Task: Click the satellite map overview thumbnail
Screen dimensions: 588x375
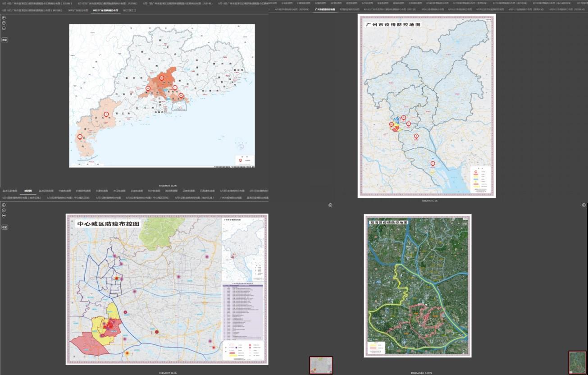Action: pyautogui.click(x=577, y=362)
